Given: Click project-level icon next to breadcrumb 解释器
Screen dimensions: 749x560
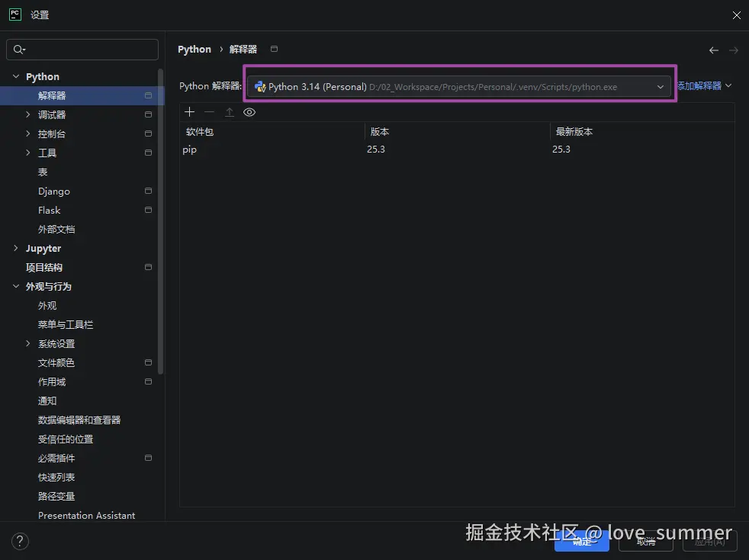Looking at the screenshot, I should coord(274,49).
